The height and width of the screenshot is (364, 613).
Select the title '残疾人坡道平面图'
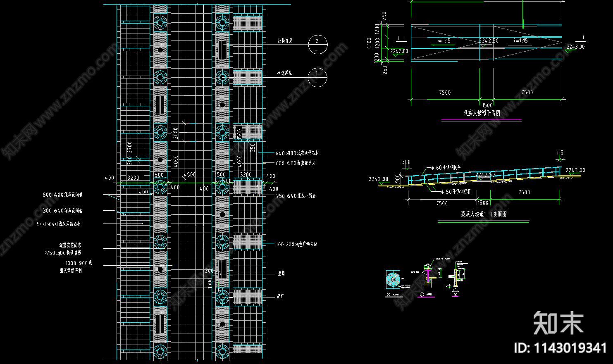coord(482,113)
